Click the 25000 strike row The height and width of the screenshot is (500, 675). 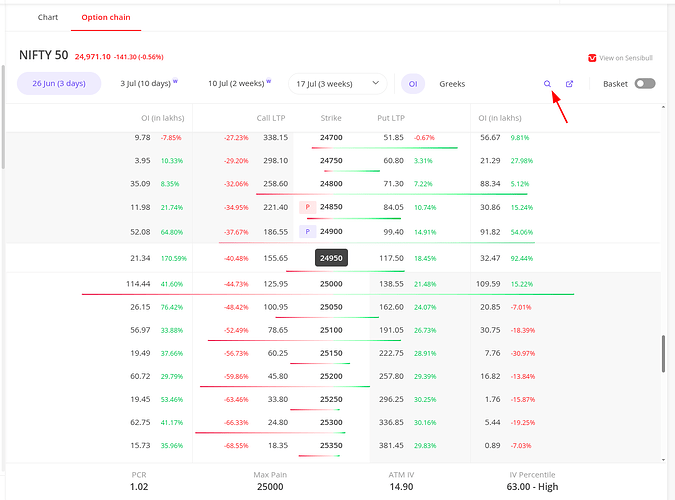[x=331, y=285]
